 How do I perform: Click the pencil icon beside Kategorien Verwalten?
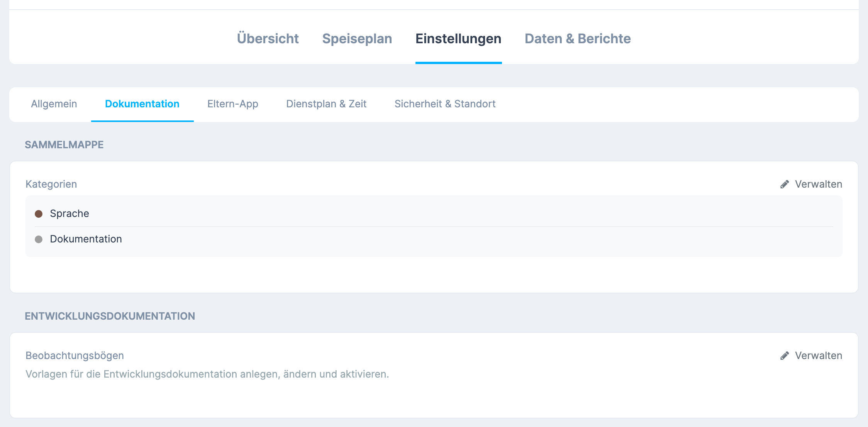pos(784,184)
